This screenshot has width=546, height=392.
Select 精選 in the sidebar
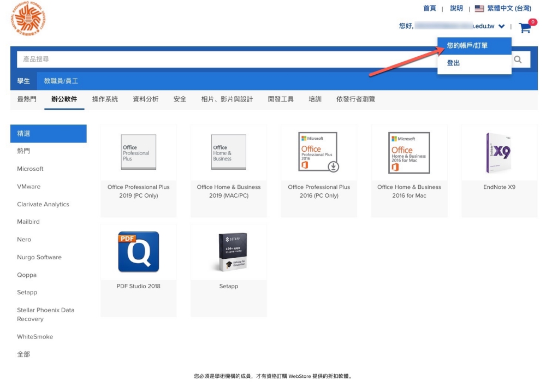(x=49, y=133)
